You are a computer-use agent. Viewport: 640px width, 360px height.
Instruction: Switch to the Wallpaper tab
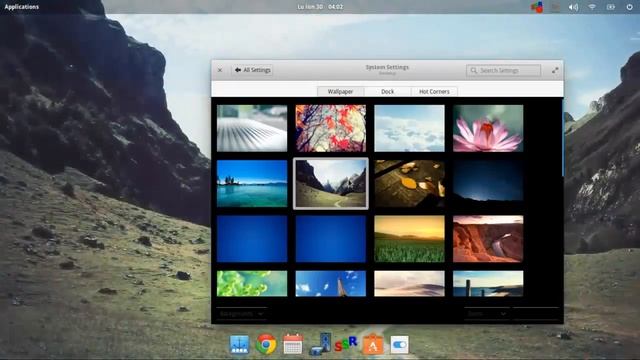pos(340,91)
